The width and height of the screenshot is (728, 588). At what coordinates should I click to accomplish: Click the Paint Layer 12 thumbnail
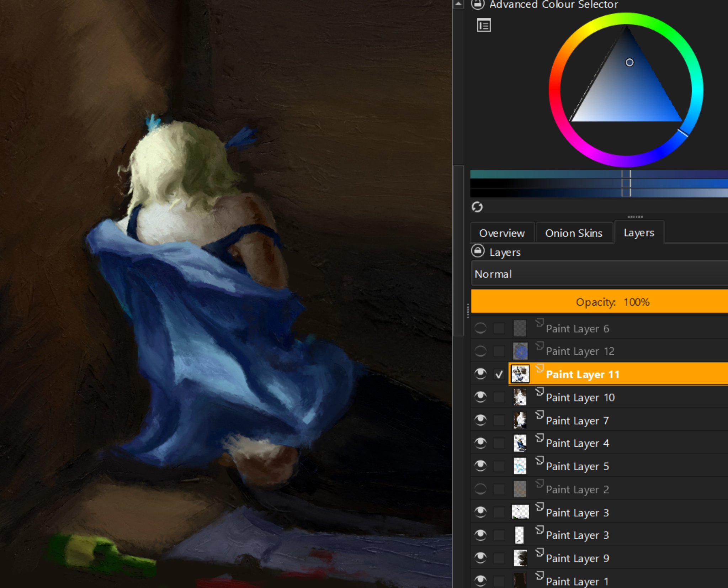point(520,351)
